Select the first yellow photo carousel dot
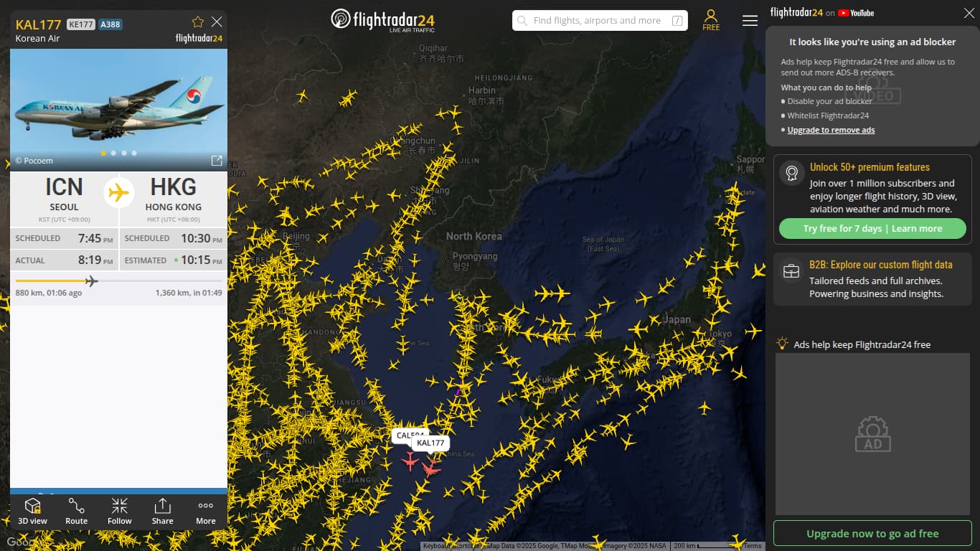The width and height of the screenshot is (980, 551). (x=103, y=153)
